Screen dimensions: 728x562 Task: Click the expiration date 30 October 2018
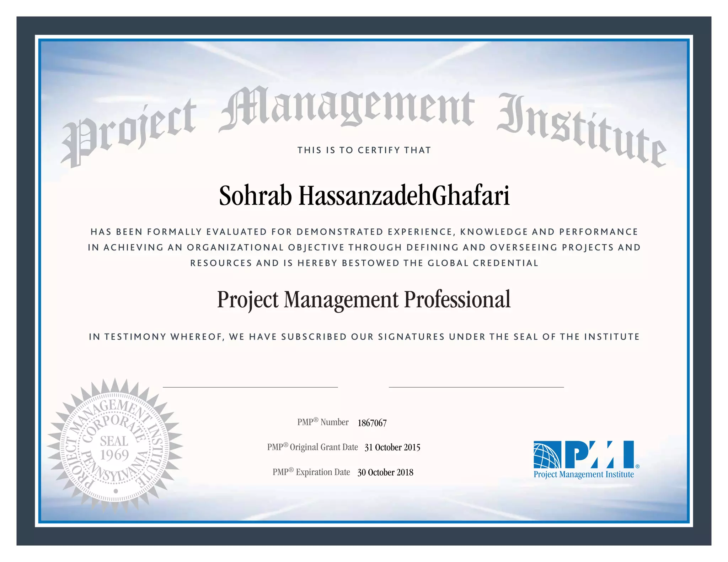[x=385, y=472]
